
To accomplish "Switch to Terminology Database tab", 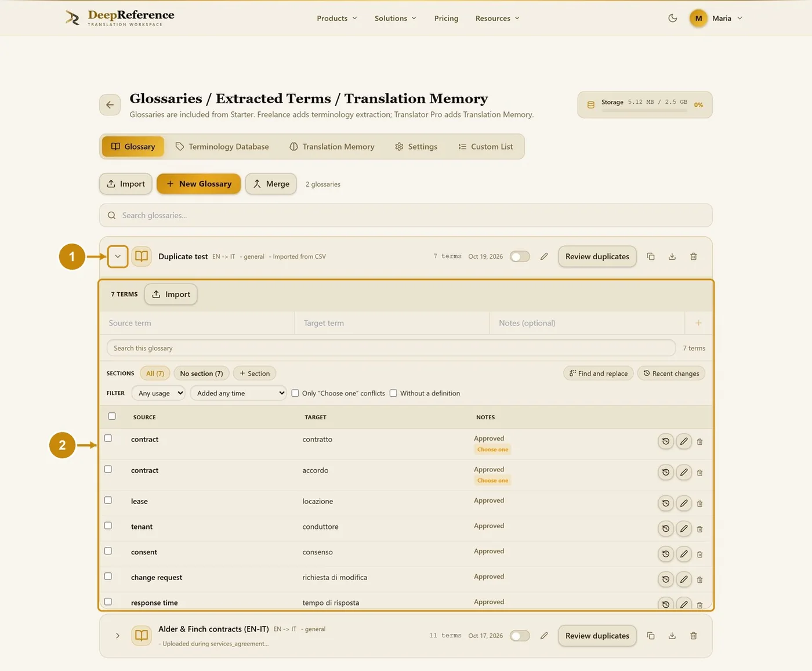I will coord(222,147).
